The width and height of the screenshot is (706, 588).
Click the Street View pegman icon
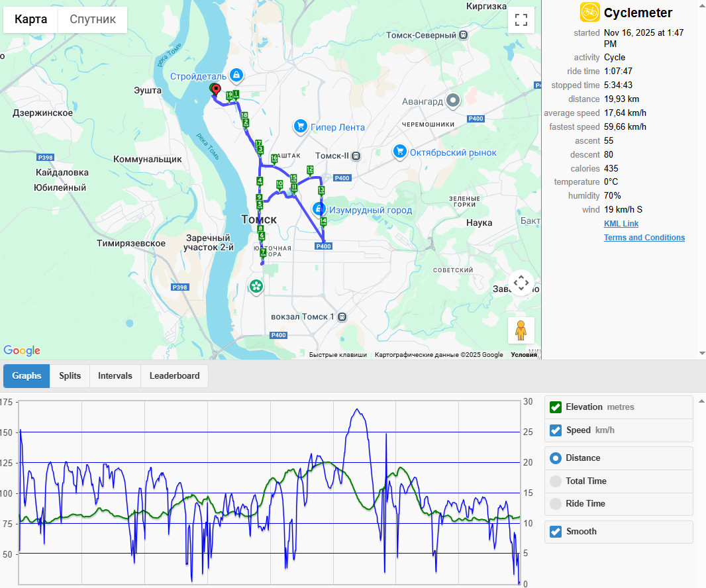[521, 330]
